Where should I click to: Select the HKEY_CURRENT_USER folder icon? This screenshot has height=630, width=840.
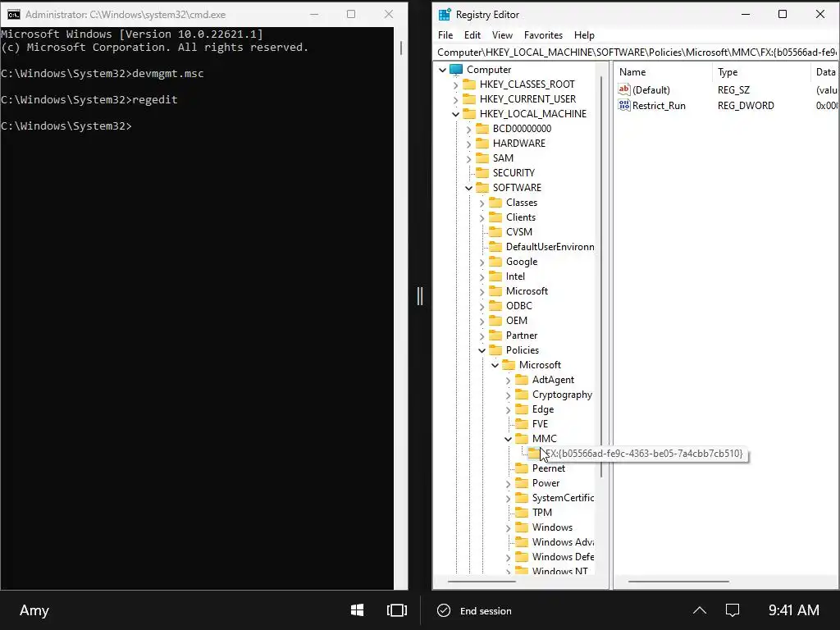(469, 98)
